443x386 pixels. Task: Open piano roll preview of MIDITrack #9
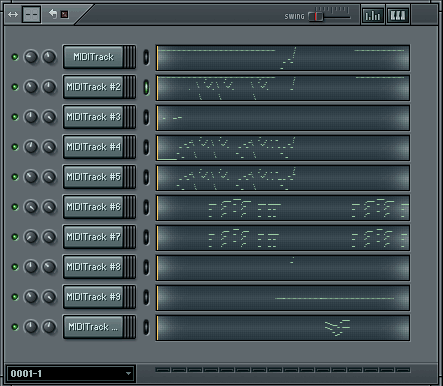tap(283, 298)
